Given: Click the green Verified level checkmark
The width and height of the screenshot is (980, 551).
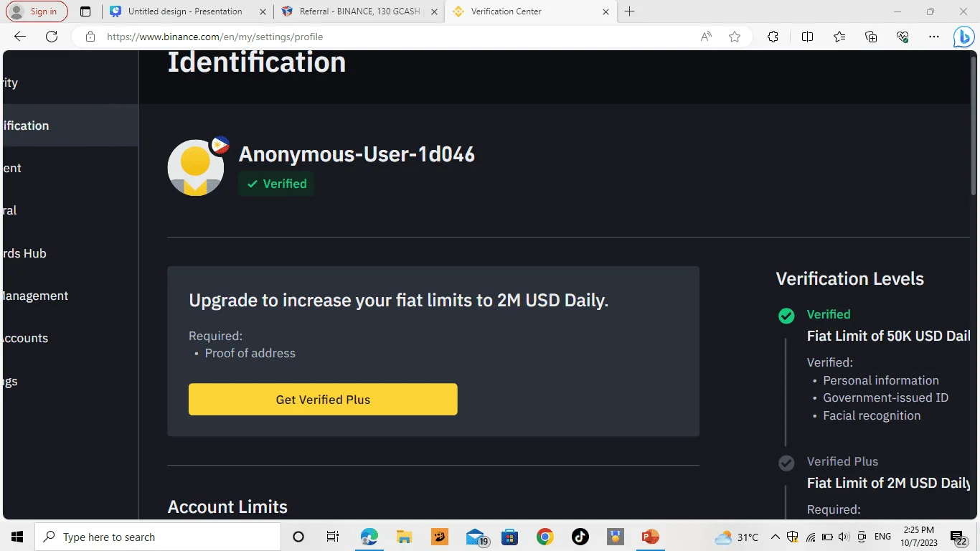Looking at the screenshot, I should 786,316.
